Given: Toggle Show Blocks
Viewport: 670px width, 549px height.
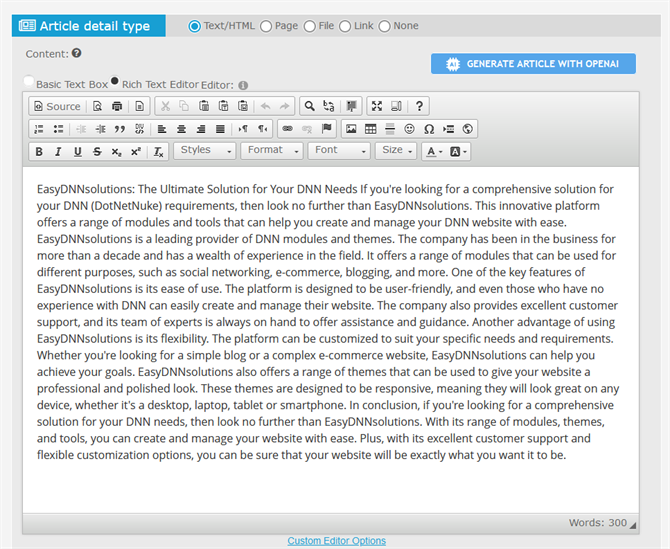Looking at the screenshot, I should [x=396, y=106].
